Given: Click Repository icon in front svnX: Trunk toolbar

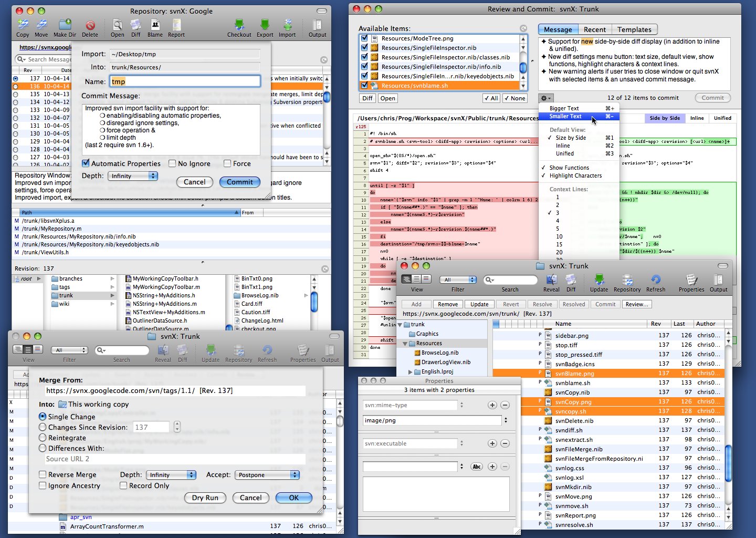Looking at the screenshot, I should [x=627, y=280].
